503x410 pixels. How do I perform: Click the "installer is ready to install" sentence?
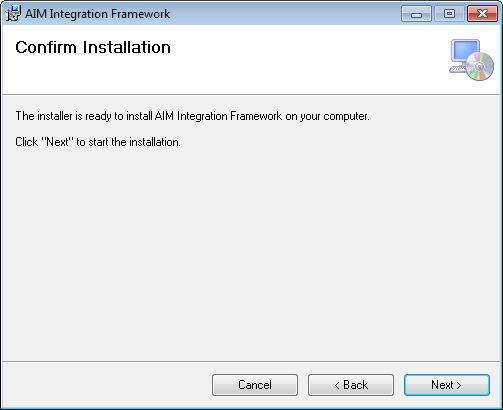[x=193, y=116]
